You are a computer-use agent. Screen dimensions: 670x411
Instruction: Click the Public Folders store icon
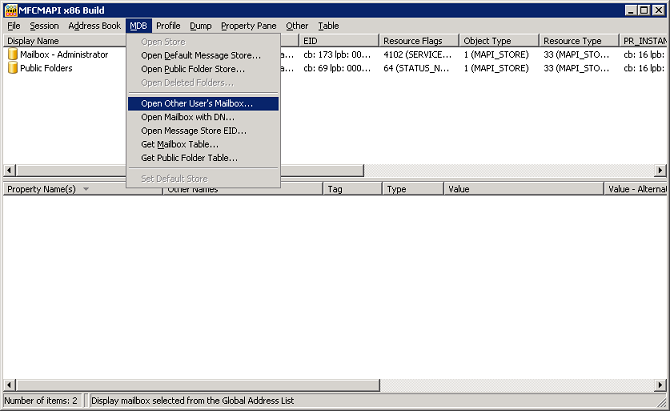pos(13,69)
